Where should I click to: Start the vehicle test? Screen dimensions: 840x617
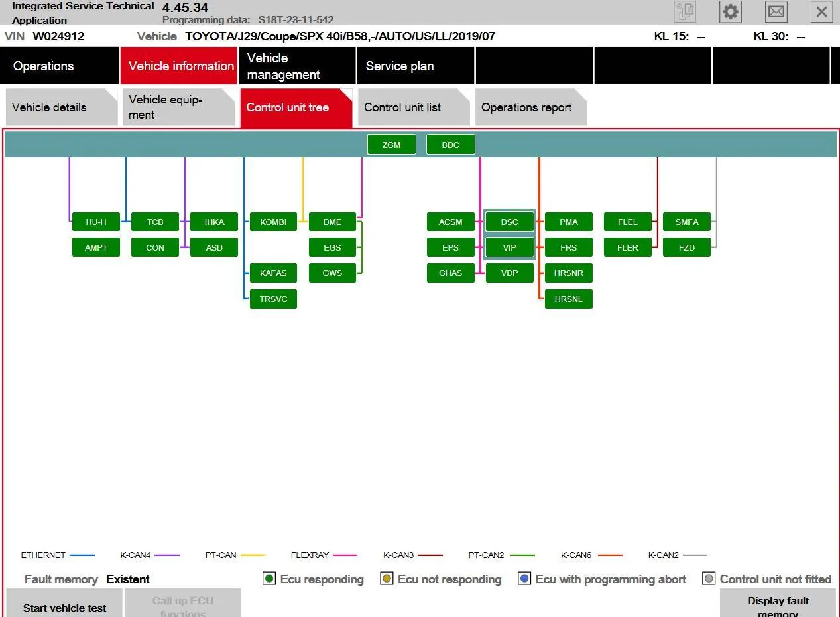64,603
